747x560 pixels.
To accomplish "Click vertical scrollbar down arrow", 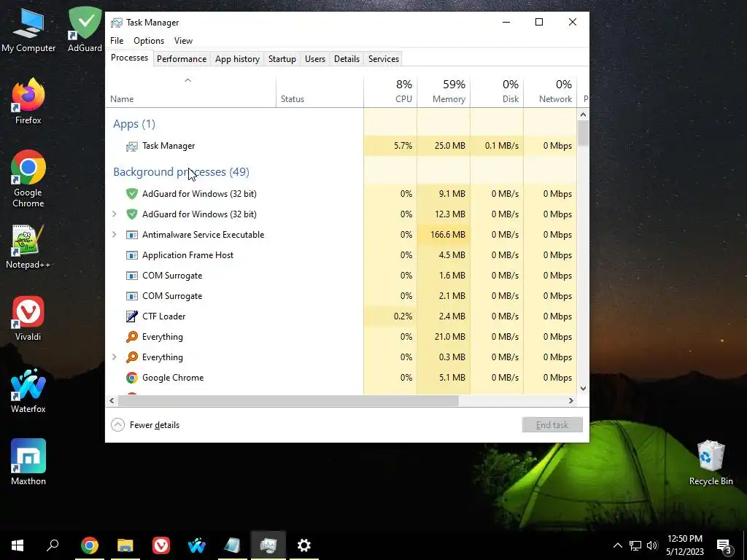I will point(583,389).
